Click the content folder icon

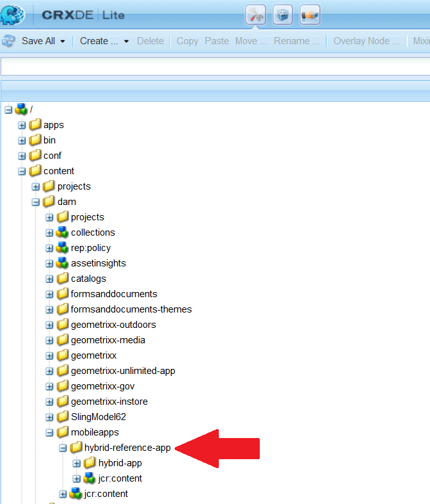35,171
